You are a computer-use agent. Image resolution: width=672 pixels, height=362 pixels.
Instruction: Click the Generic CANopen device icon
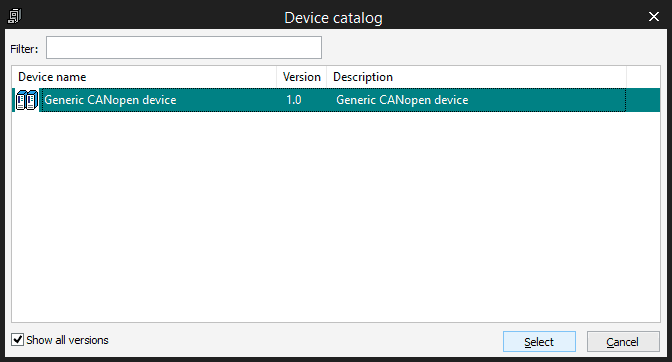coord(27,100)
